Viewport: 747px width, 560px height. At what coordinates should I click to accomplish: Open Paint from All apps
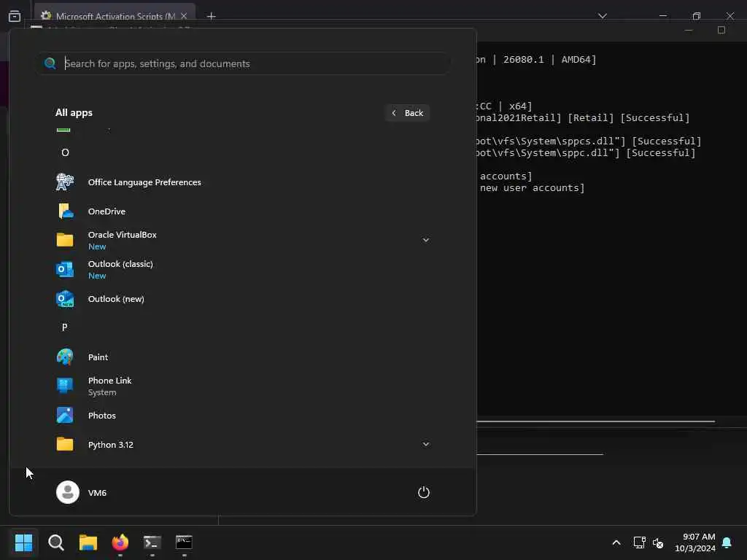click(243, 357)
